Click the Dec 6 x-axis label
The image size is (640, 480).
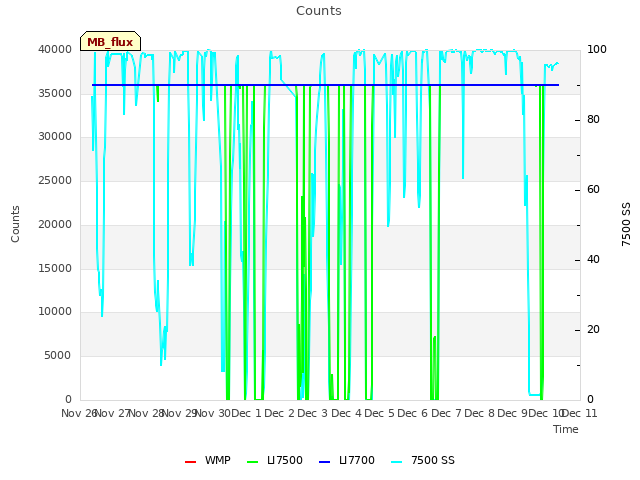tap(413, 413)
